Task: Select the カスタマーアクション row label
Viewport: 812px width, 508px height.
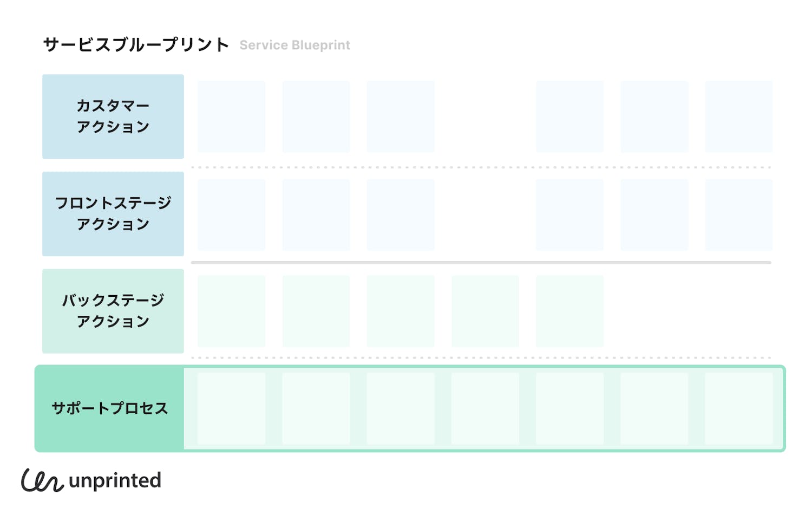Action: (x=113, y=116)
